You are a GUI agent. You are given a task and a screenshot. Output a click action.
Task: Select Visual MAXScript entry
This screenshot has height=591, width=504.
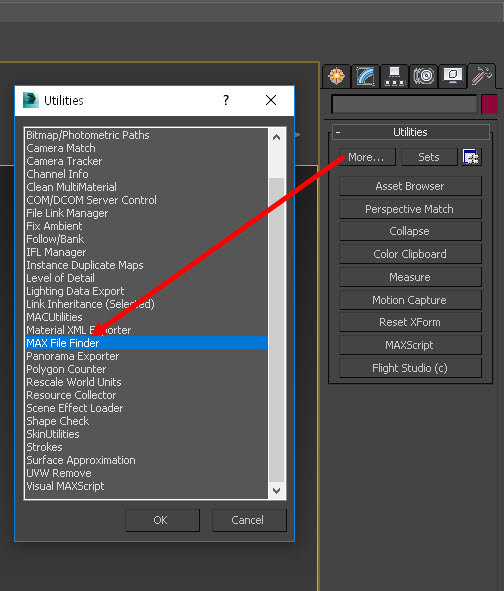point(146,486)
